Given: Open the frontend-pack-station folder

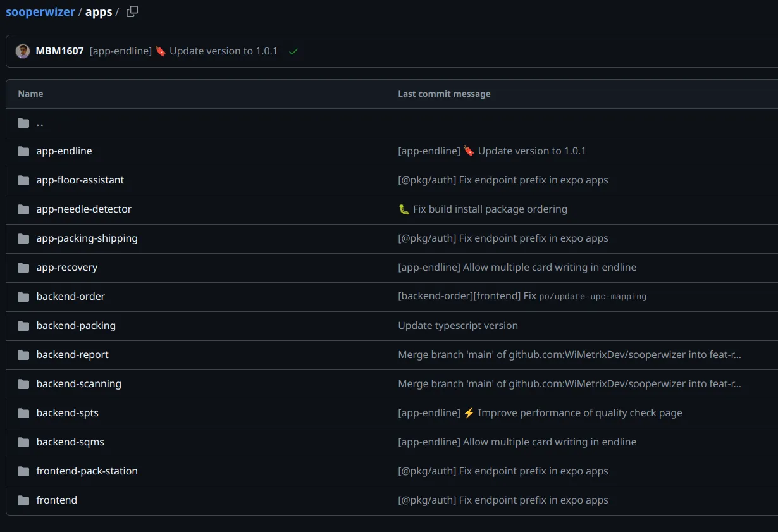Looking at the screenshot, I should click(87, 471).
